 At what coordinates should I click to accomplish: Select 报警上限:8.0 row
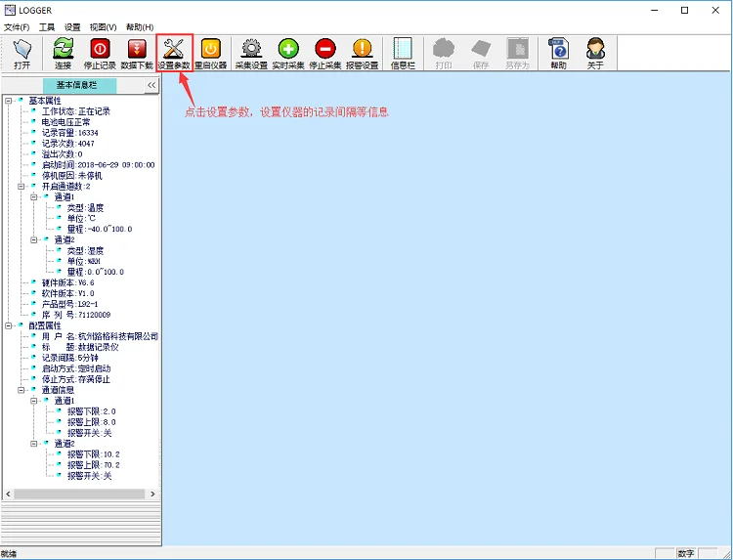tap(91, 422)
